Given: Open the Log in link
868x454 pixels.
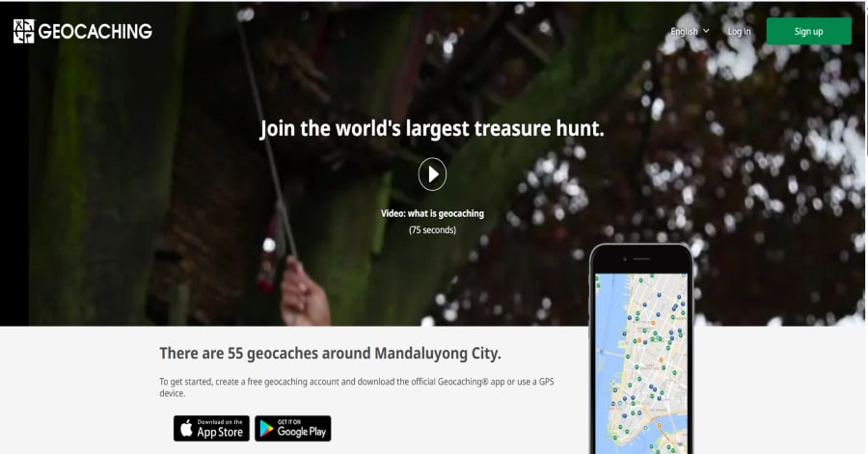Looking at the screenshot, I should click(x=739, y=32).
